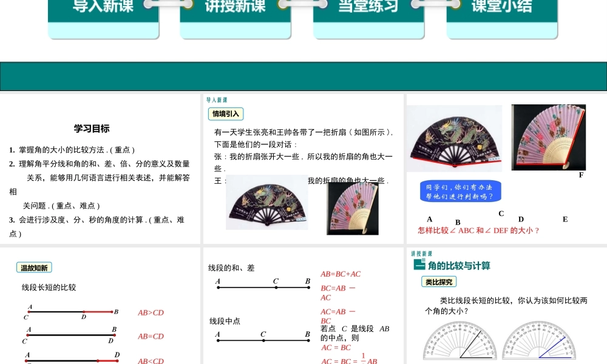The image size is (607, 364).
Task: Open the 学习目标 slide thumbnail
Action: (x=100, y=169)
